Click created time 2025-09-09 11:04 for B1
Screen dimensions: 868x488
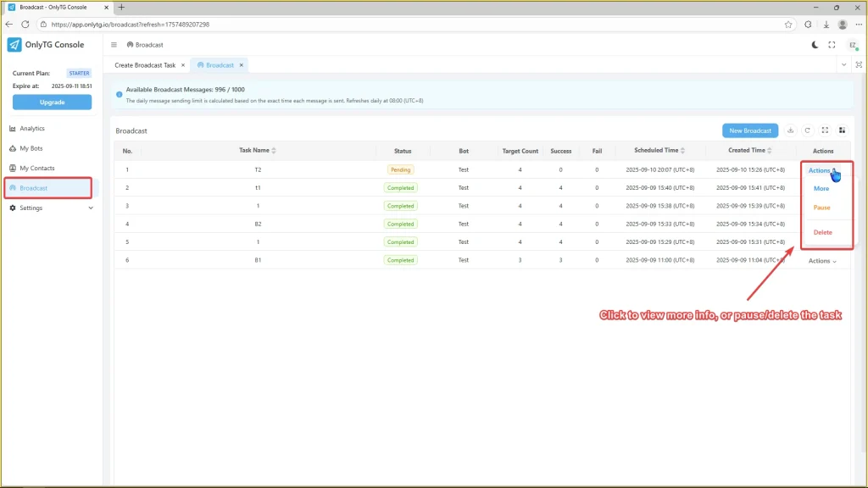pos(750,260)
